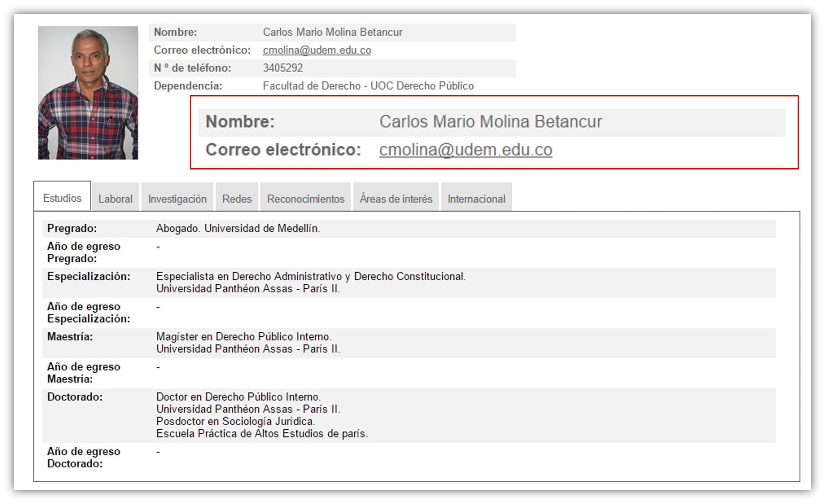
Task: Click the Posdoctor en Sociología Jurídica line
Action: coord(235,421)
